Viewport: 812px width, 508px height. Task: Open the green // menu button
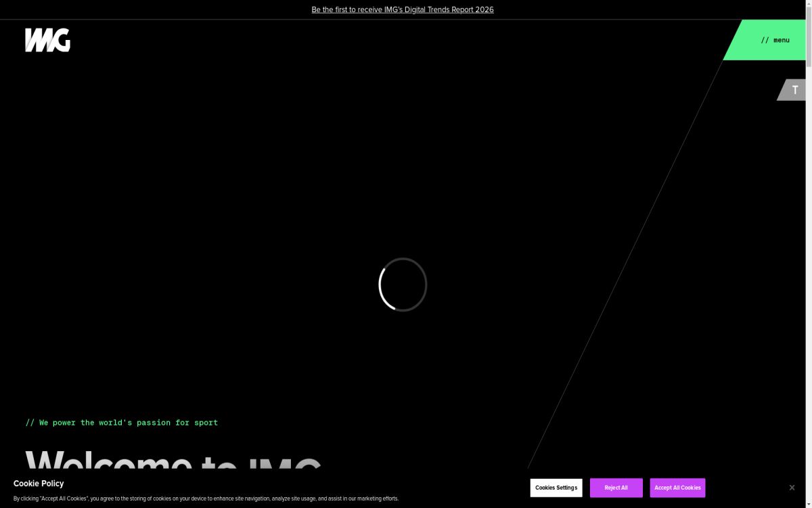coord(768,40)
